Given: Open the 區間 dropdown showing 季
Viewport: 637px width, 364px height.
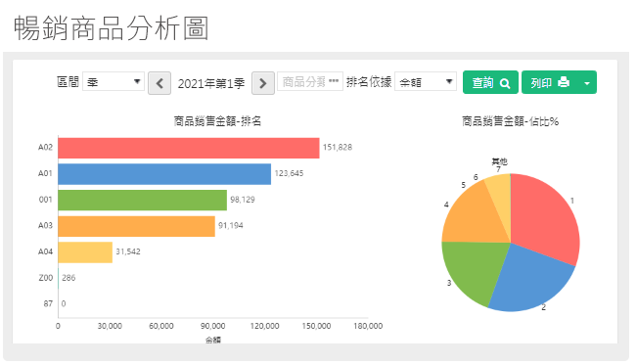Looking at the screenshot, I should 114,81.
